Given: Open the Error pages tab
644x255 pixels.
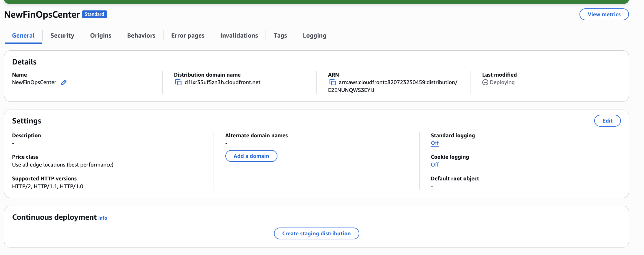Looking at the screenshot, I should point(188,36).
